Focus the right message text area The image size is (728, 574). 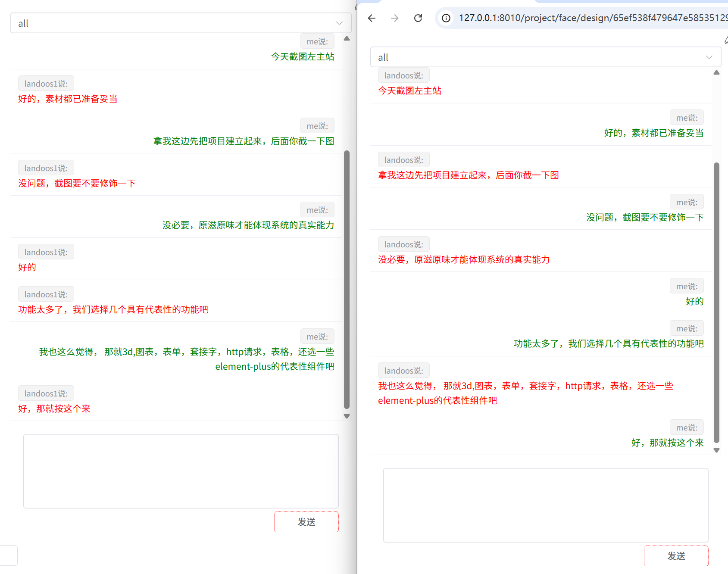pyautogui.click(x=545, y=505)
